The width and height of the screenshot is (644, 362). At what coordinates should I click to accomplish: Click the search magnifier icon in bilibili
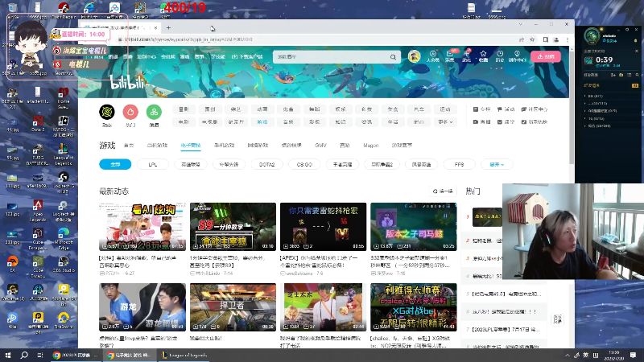(x=393, y=57)
